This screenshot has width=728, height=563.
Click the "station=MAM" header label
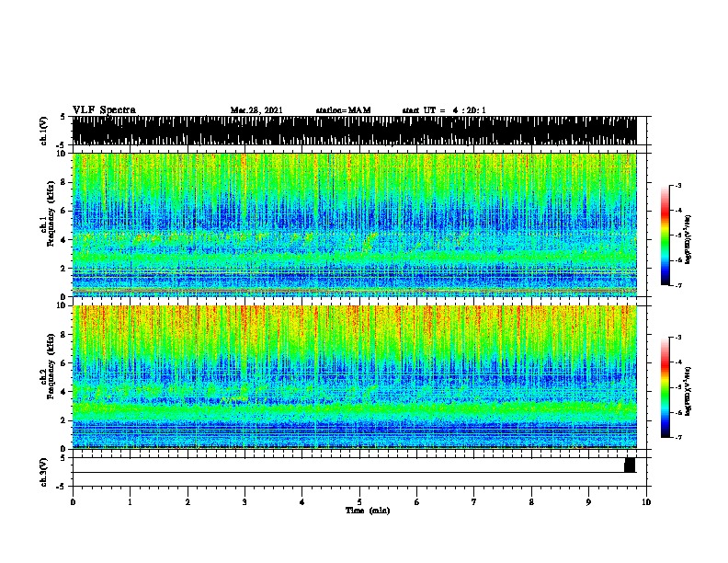pyautogui.click(x=343, y=110)
